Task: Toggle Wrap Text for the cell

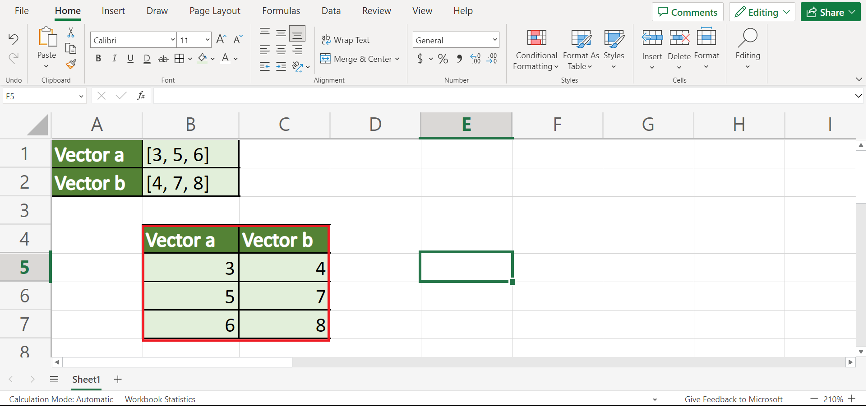Action: pyautogui.click(x=346, y=40)
